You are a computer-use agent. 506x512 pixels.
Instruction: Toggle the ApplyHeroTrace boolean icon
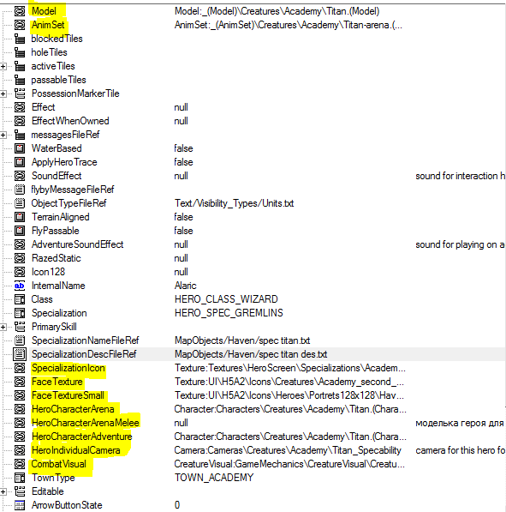coord(20,162)
